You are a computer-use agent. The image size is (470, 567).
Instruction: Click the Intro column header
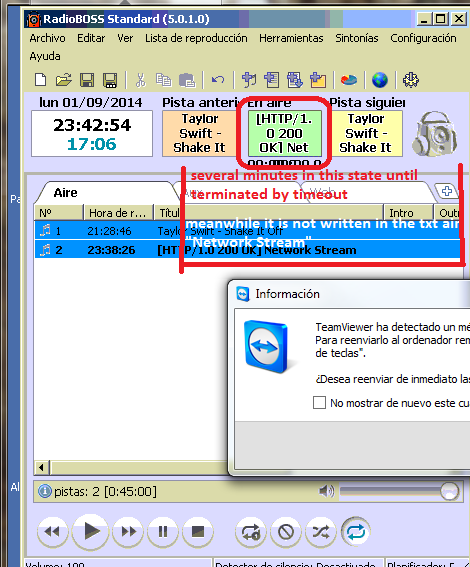[x=408, y=213]
